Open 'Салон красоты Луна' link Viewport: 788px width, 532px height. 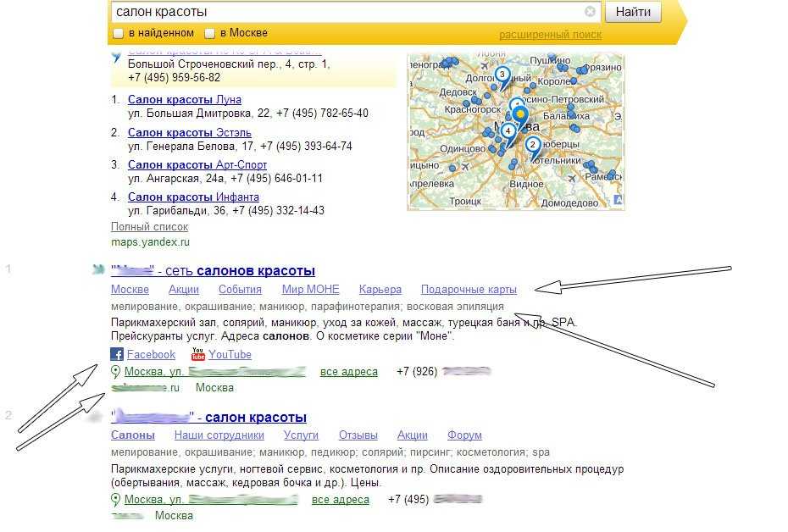point(185,99)
